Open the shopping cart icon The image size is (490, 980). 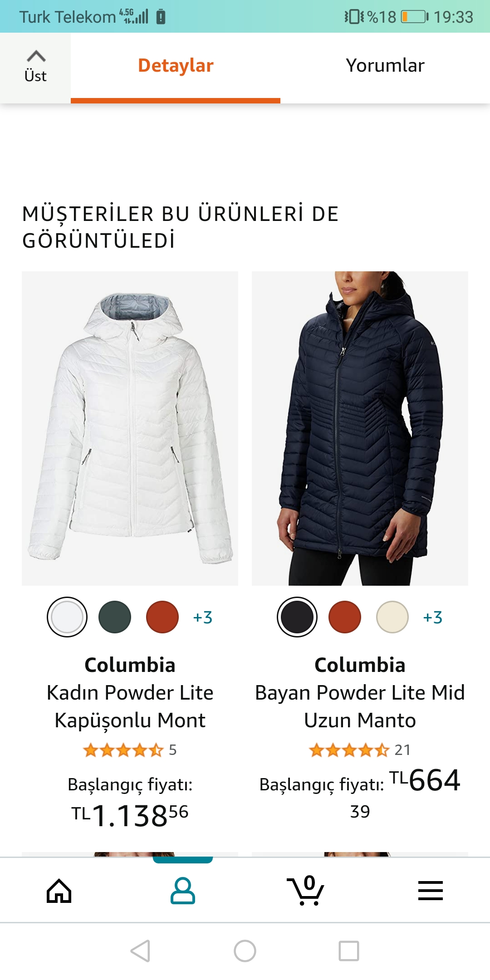(x=306, y=890)
